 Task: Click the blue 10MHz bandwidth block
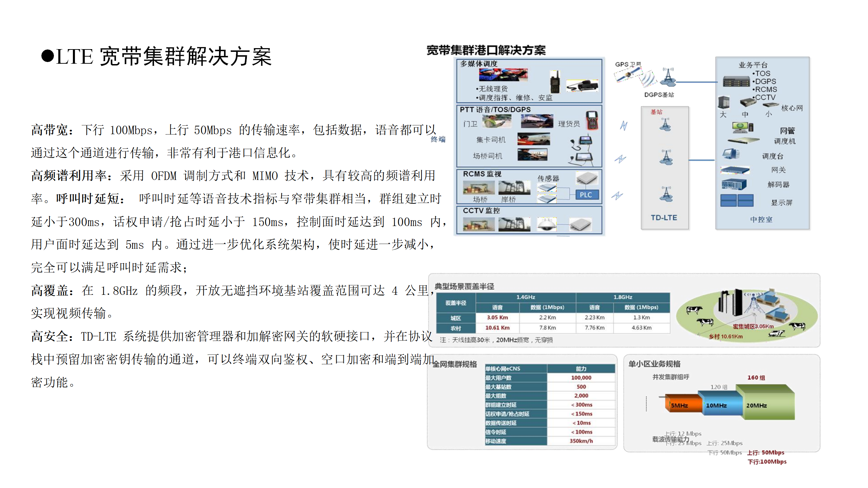720,403
